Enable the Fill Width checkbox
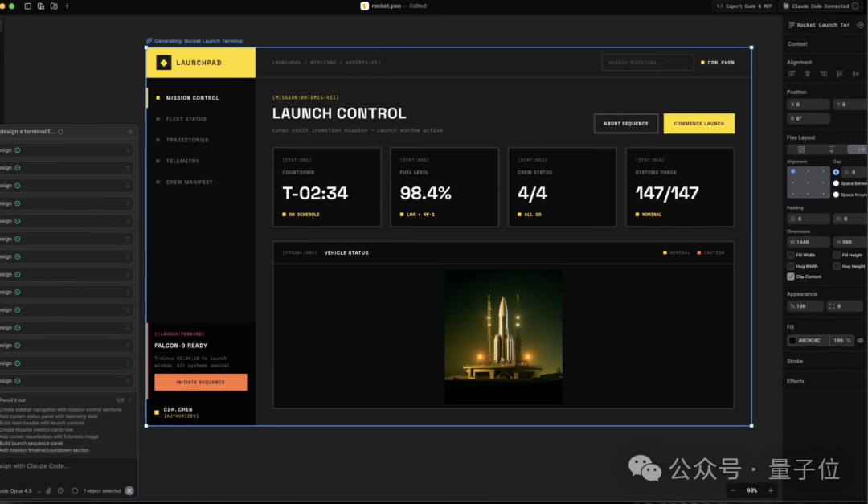The image size is (868, 504). click(791, 255)
